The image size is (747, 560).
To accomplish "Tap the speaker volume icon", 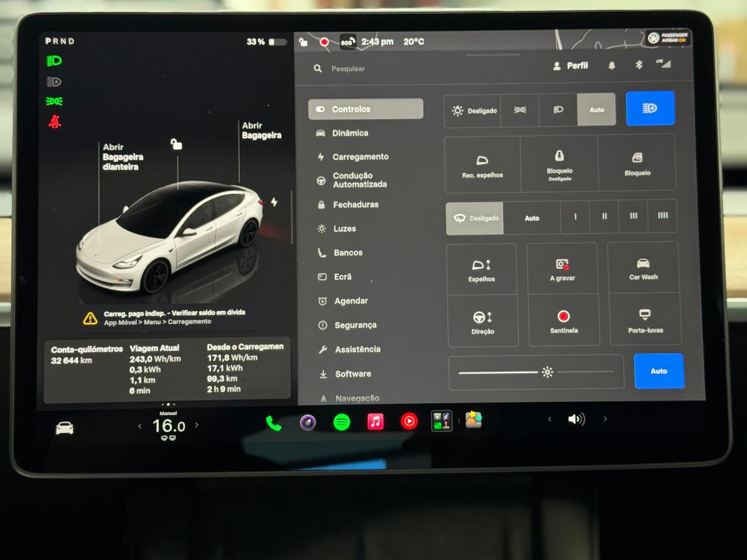I will pos(576,419).
